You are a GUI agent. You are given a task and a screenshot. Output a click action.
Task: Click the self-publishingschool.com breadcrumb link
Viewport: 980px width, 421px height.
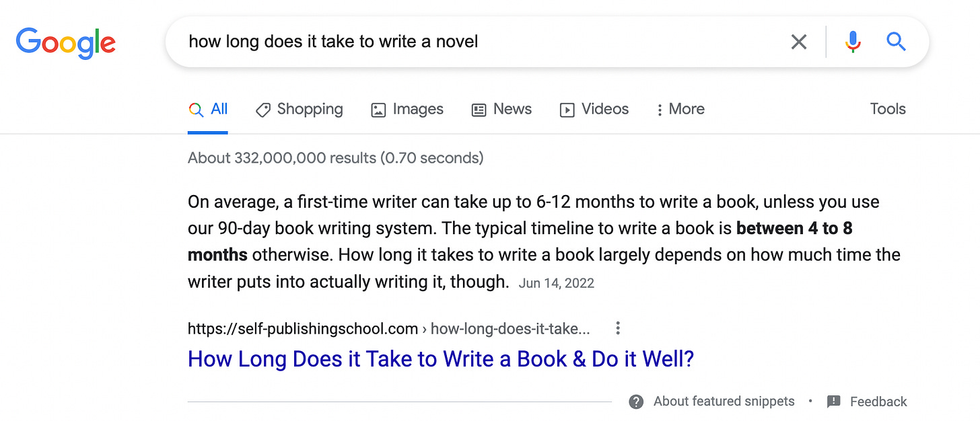[302, 328]
